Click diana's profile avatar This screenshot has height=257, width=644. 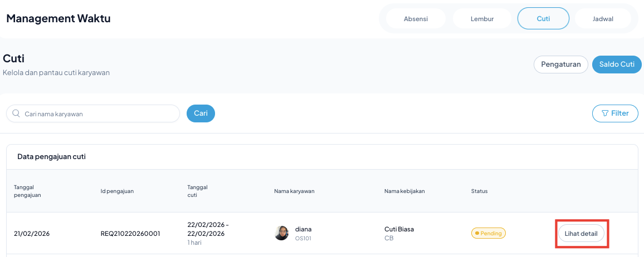click(x=282, y=233)
